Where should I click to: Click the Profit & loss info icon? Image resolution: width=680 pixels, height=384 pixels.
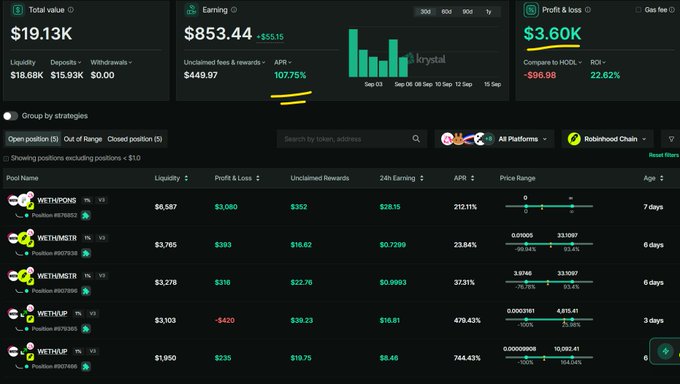pos(588,10)
